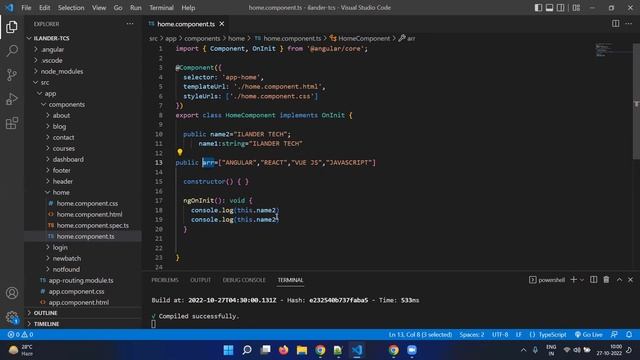Open Windows Start menu

tap(228, 350)
